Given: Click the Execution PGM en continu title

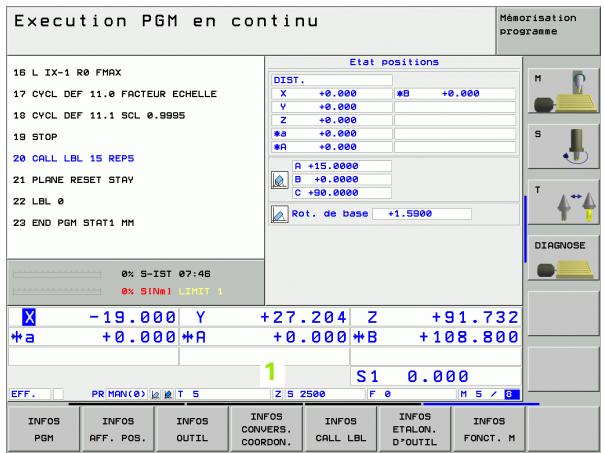Looking at the screenshot, I should click(166, 21).
